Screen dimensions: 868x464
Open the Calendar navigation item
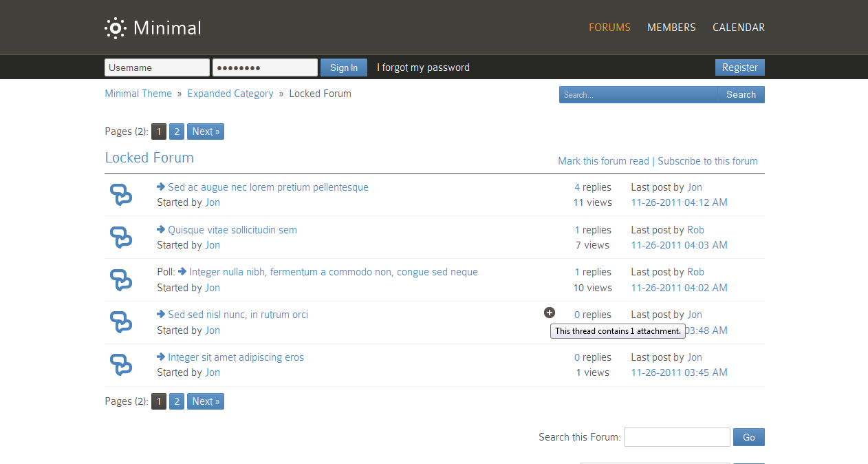click(x=738, y=28)
